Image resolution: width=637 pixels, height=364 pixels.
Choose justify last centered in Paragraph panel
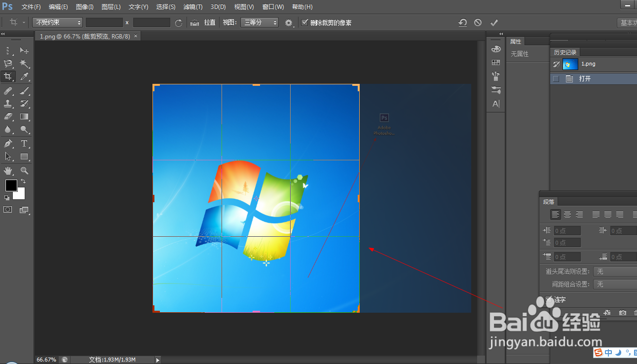tap(608, 215)
